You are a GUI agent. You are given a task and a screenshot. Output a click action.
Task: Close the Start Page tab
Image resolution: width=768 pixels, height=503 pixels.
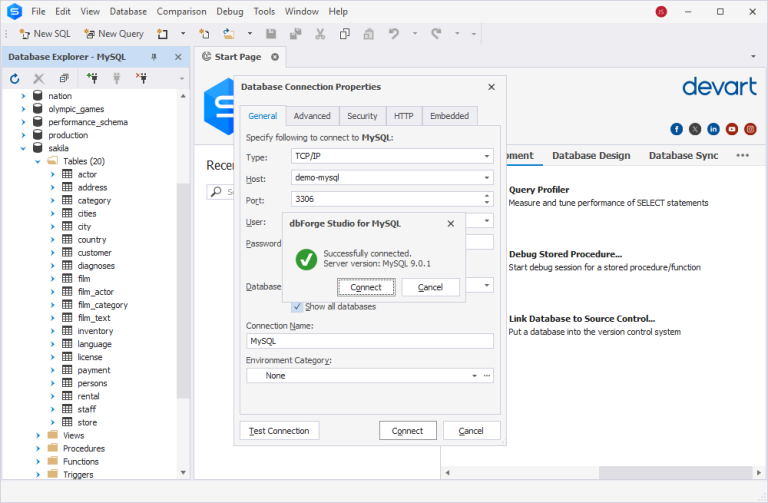(275, 57)
